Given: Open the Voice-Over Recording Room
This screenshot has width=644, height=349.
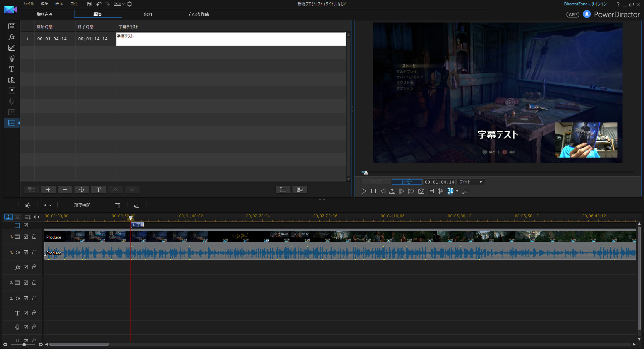Looking at the screenshot, I should [x=12, y=101].
